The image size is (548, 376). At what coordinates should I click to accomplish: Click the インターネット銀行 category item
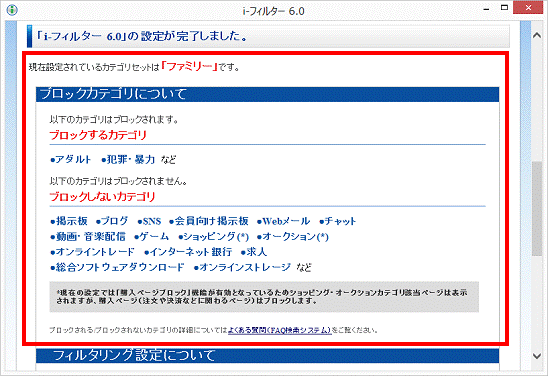tap(188, 252)
